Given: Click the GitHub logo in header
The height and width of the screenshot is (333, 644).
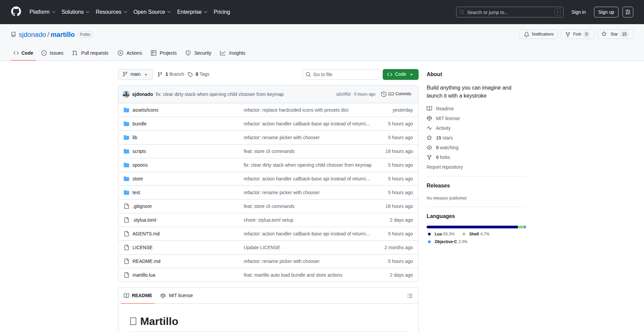Looking at the screenshot, I should 16,12.
